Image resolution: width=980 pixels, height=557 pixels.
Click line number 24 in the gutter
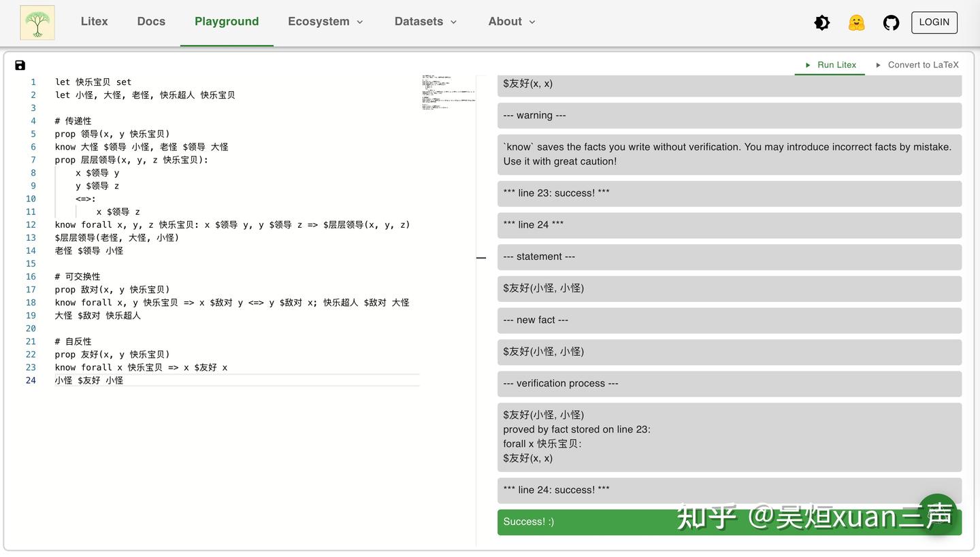pos(31,380)
